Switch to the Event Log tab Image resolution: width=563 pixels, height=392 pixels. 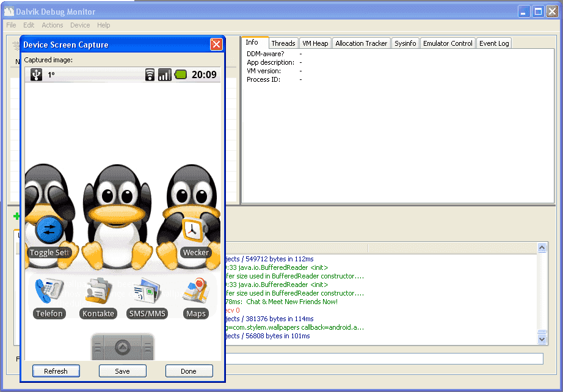click(x=494, y=43)
